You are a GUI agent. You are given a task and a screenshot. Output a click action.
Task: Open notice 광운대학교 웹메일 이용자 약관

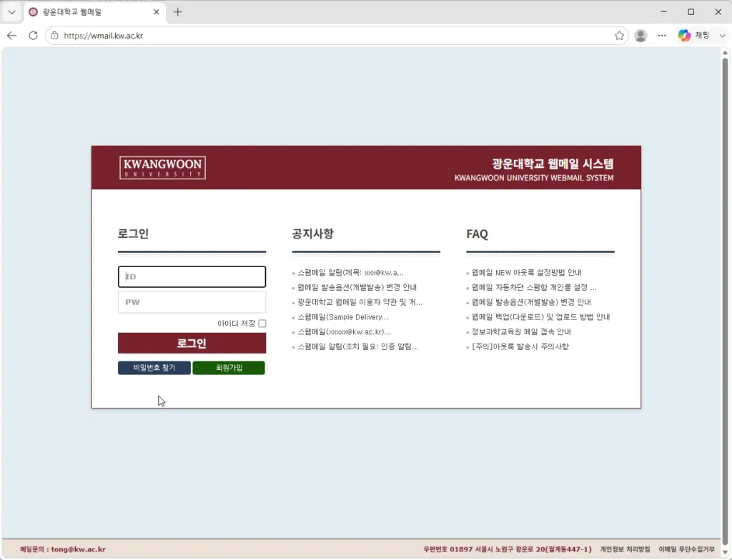tap(360, 302)
